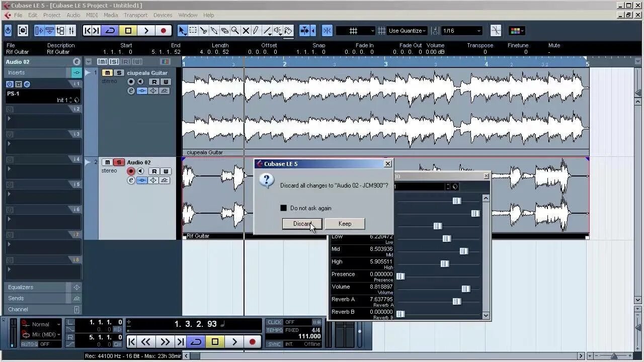This screenshot has width=644, height=362.
Task: Open the track color selector dropdown
Action: click(517, 31)
